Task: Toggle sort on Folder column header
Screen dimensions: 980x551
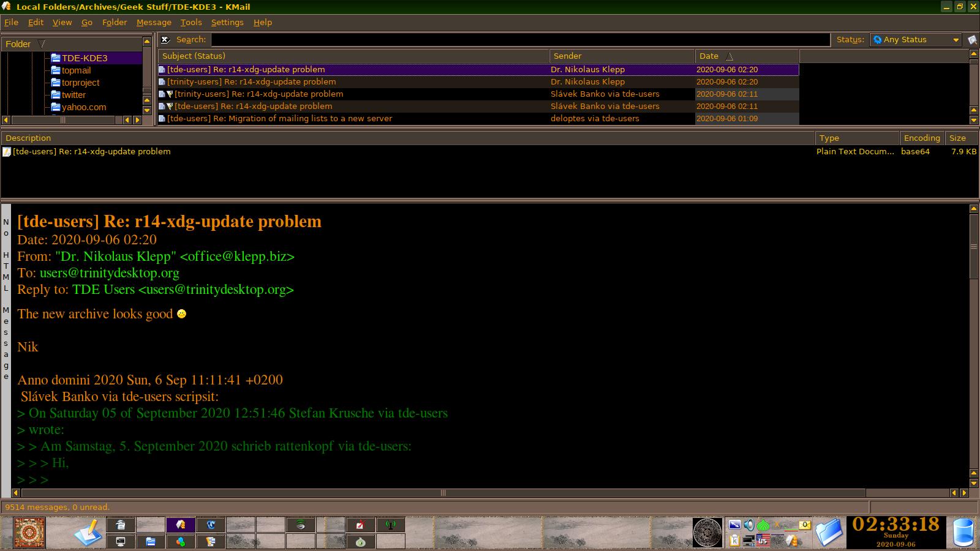Action: (71, 44)
